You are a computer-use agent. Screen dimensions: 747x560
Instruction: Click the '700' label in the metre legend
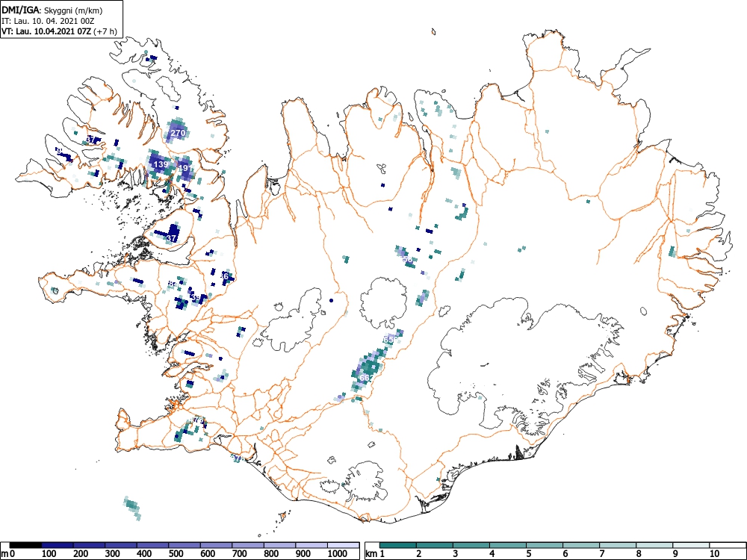coord(239,554)
